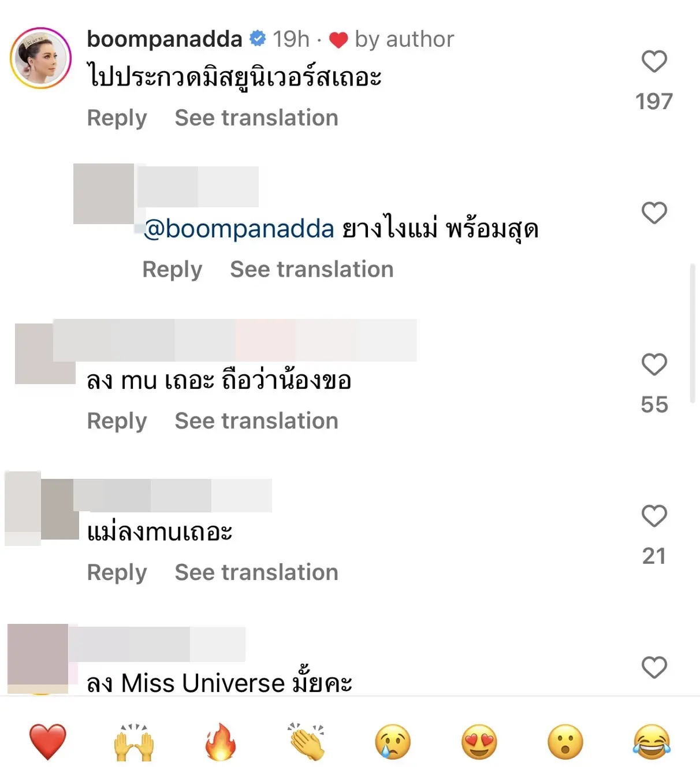
Task: Reply to the @boompanadda mention reply
Action: click(x=172, y=269)
